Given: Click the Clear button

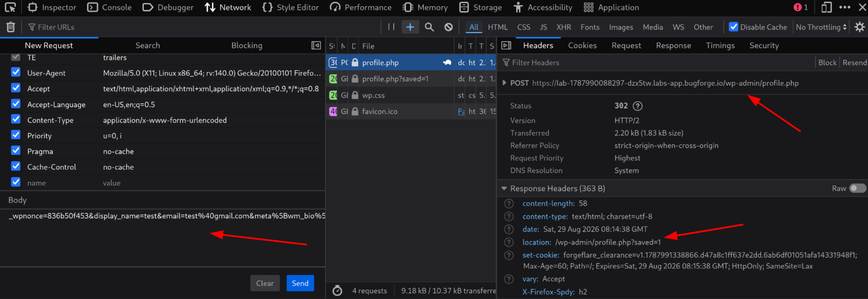Looking at the screenshot, I should (265, 283).
